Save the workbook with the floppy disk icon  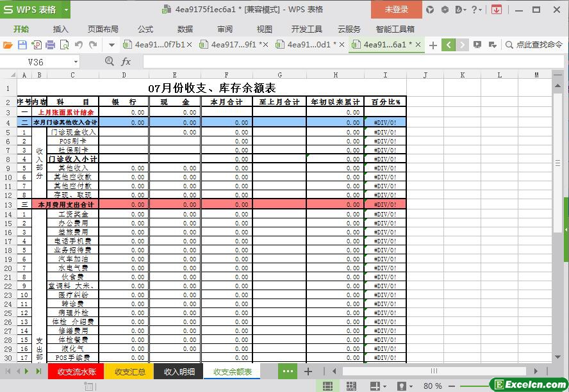click(22, 45)
